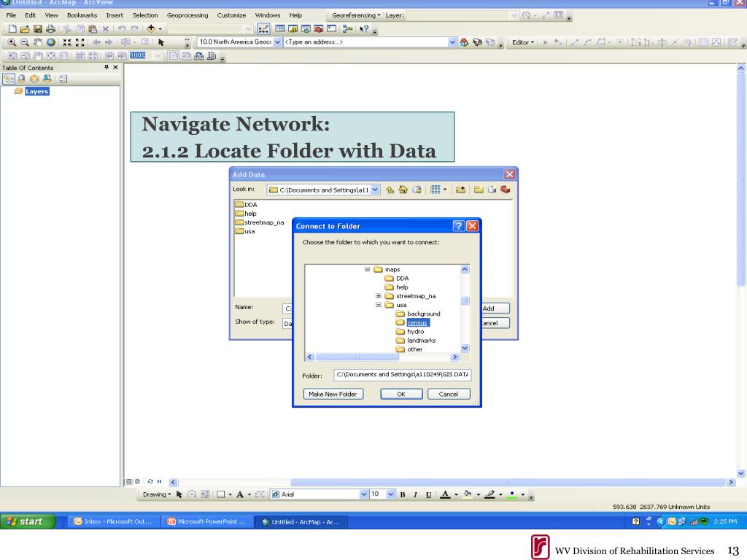The image size is (747, 560).
Task: Click the Connect To Folder icon
Action: point(460,190)
